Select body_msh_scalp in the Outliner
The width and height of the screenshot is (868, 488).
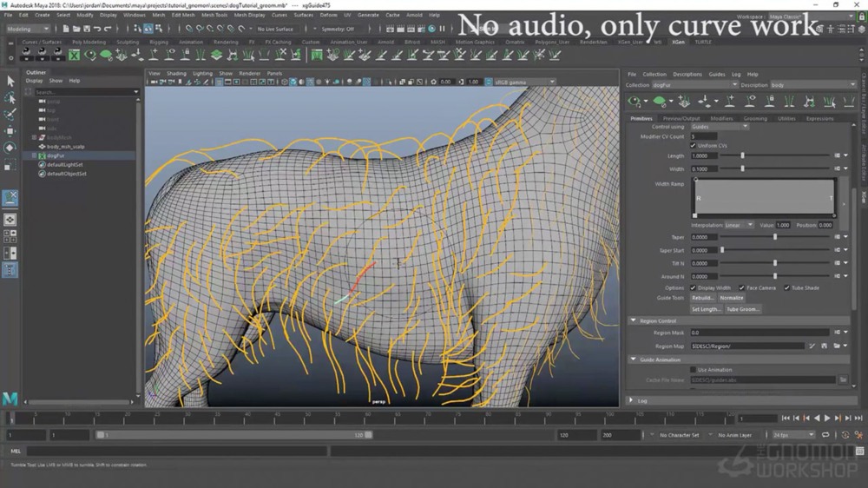pos(65,147)
